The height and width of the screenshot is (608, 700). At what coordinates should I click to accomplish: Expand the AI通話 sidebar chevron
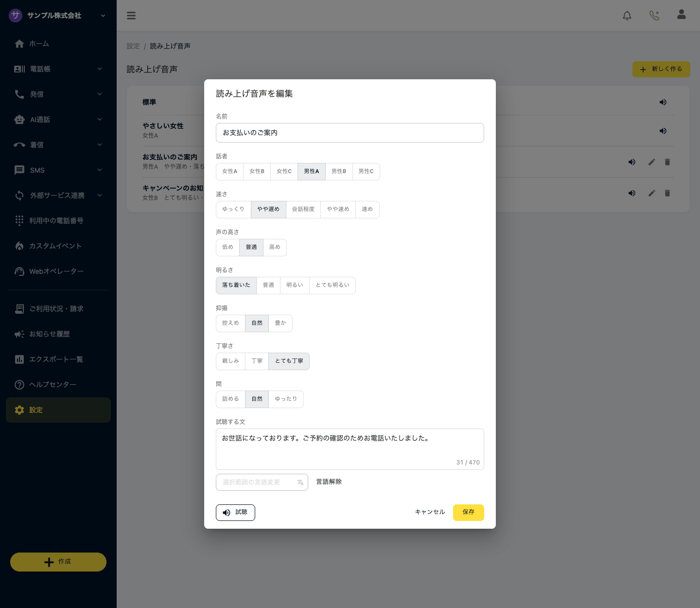pyautogui.click(x=100, y=120)
